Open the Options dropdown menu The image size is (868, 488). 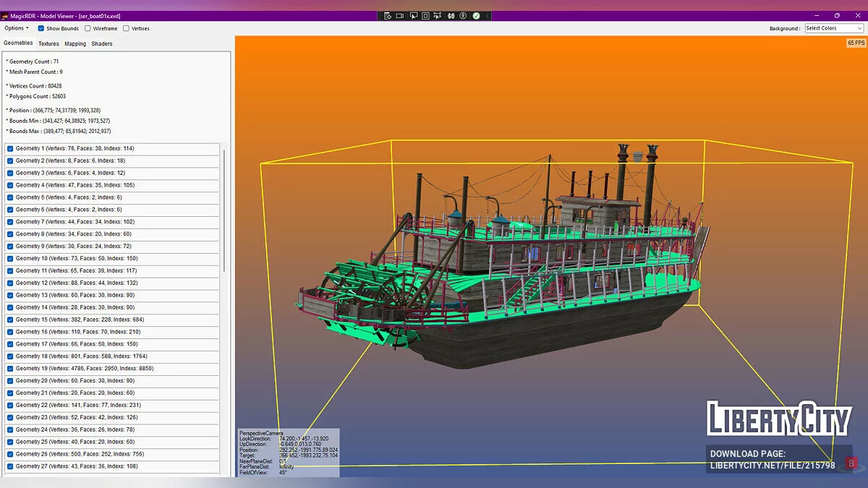(x=17, y=28)
